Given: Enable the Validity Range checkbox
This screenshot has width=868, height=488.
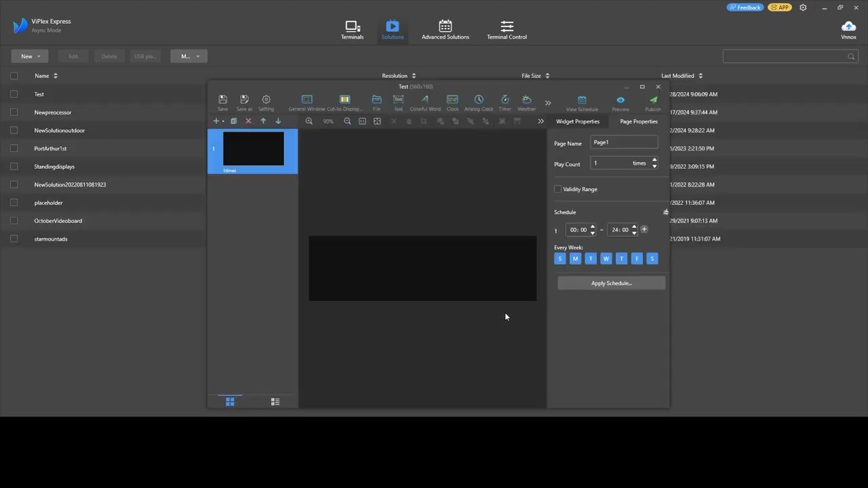Looking at the screenshot, I should click(x=557, y=189).
